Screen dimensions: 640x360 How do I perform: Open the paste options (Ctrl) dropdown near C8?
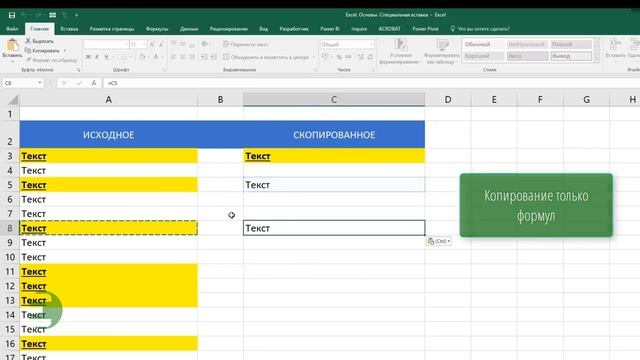(439, 241)
